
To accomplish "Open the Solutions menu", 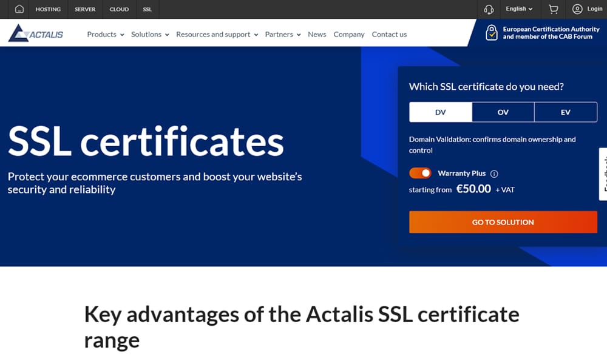I will coord(149,35).
